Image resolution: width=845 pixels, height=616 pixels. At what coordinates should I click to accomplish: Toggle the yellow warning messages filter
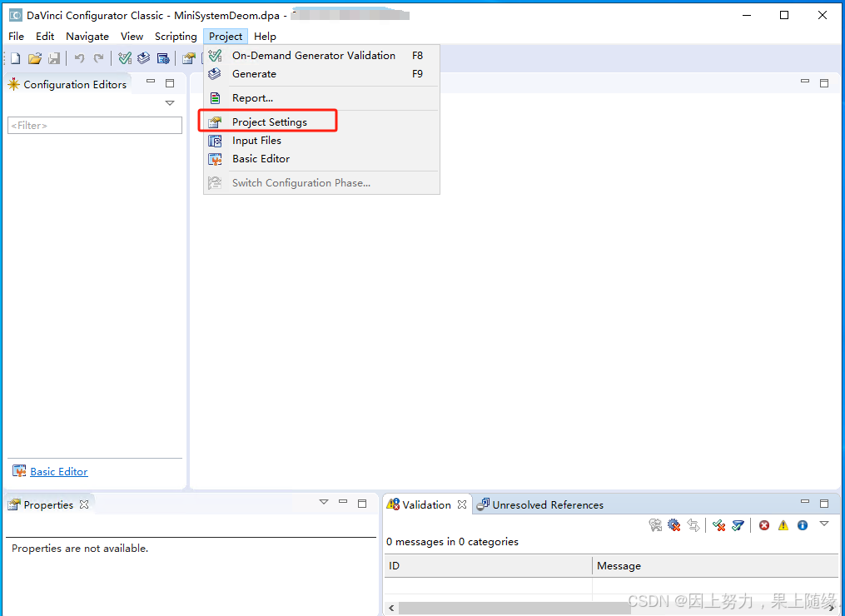(x=783, y=525)
